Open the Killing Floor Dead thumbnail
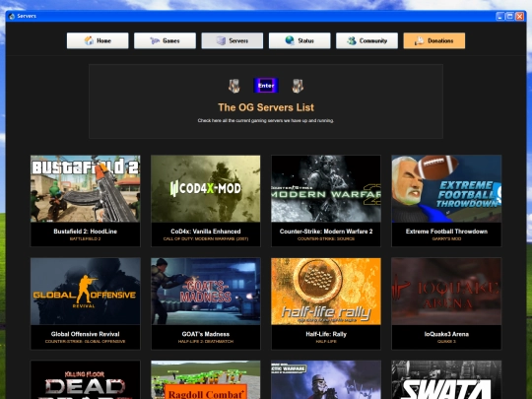The width and height of the screenshot is (532, 399). [85, 379]
